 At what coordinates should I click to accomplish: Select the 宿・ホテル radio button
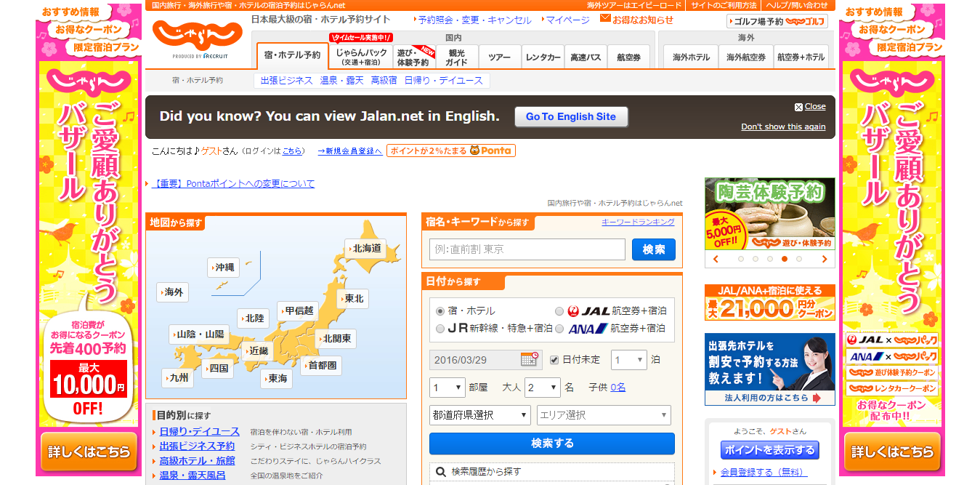coord(440,311)
